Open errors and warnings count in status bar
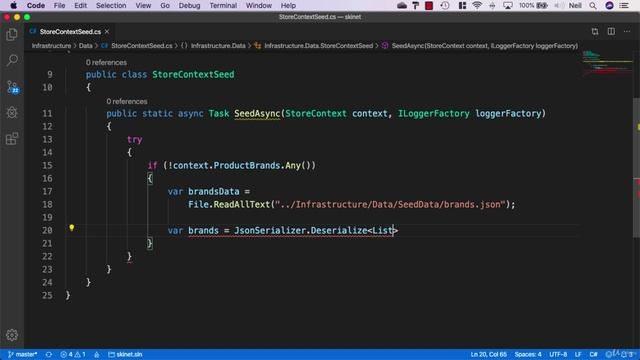 click(x=73, y=354)
